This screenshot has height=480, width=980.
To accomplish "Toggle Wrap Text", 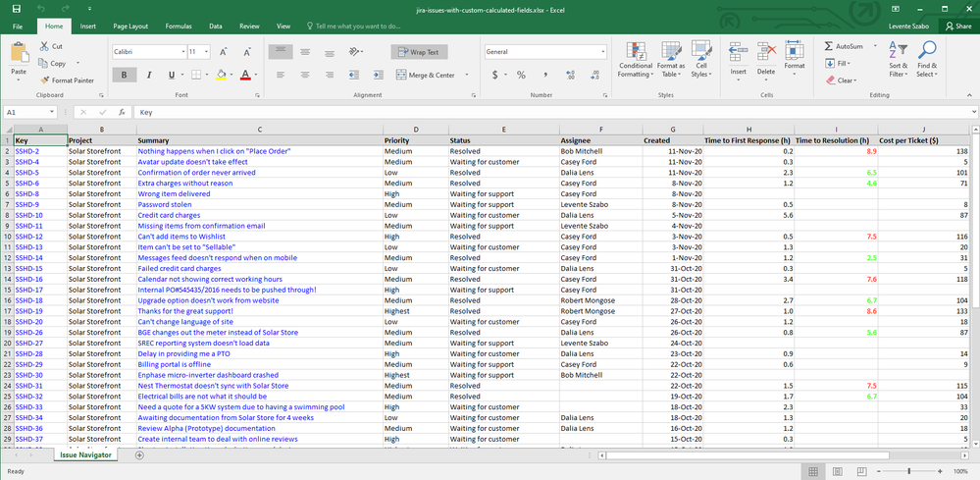I will pos(420,52).
